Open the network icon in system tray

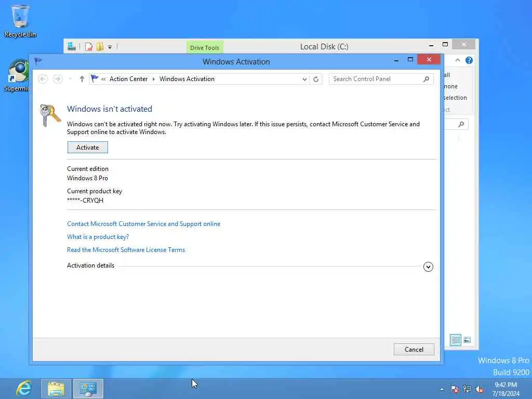(467, 389)
